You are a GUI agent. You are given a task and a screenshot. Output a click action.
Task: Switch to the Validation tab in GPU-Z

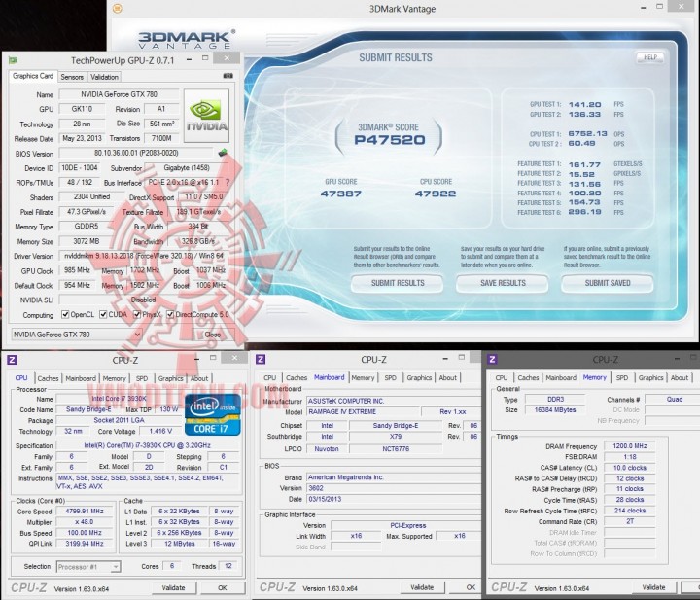point(104,77)
